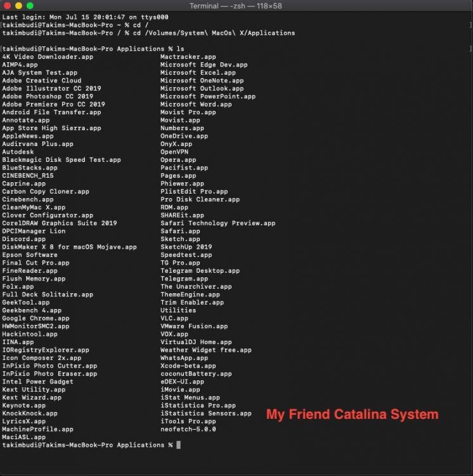Select 'Mactracker.app' entry

pos(188,56)
